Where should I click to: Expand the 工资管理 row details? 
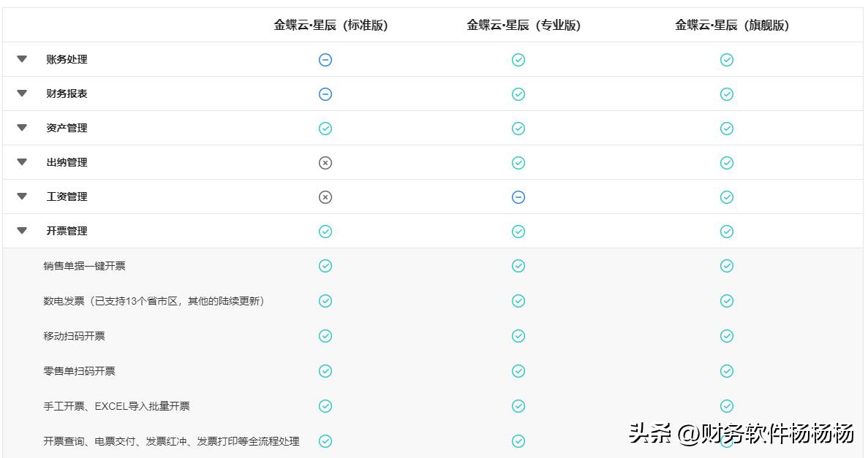point(21,196)
